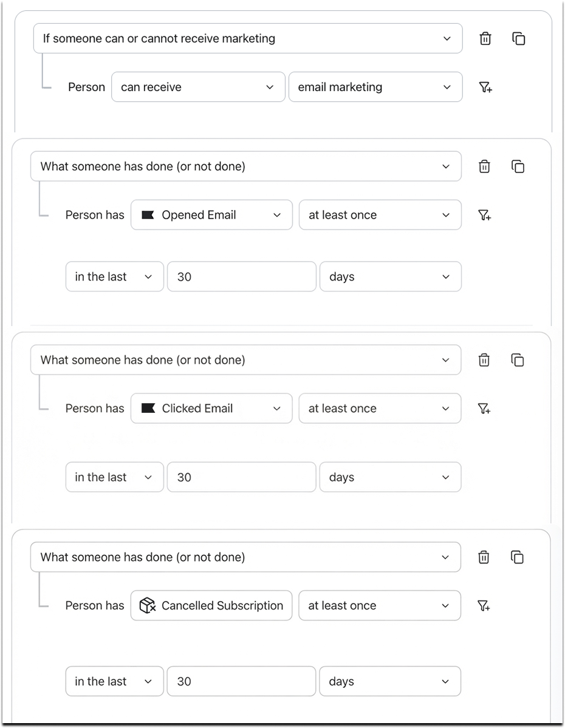Viewport: 565px width, 728px height.
Task: Click the 30 field for Cancelled Subscription
Action: coord(242,682)
